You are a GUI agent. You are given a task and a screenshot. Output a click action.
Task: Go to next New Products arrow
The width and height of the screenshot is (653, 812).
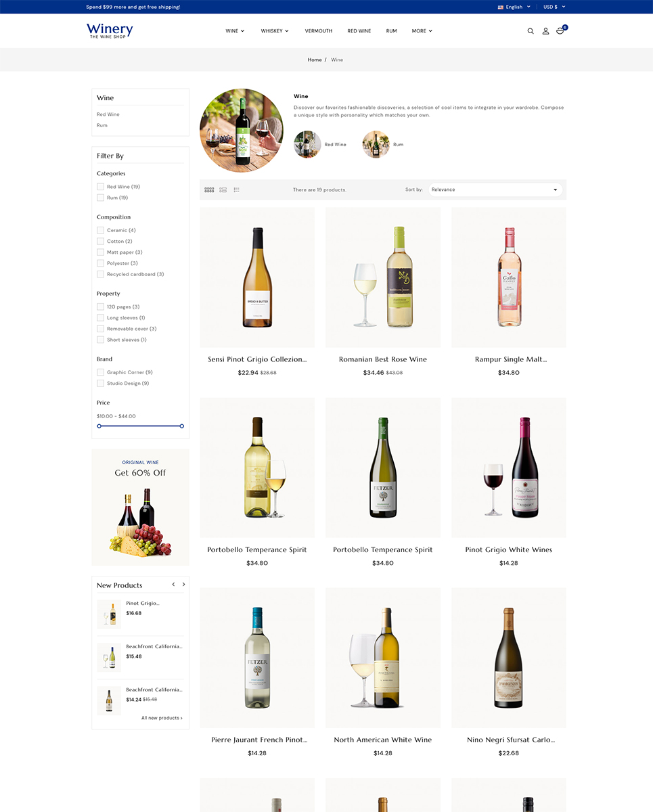tap(183, 584)
